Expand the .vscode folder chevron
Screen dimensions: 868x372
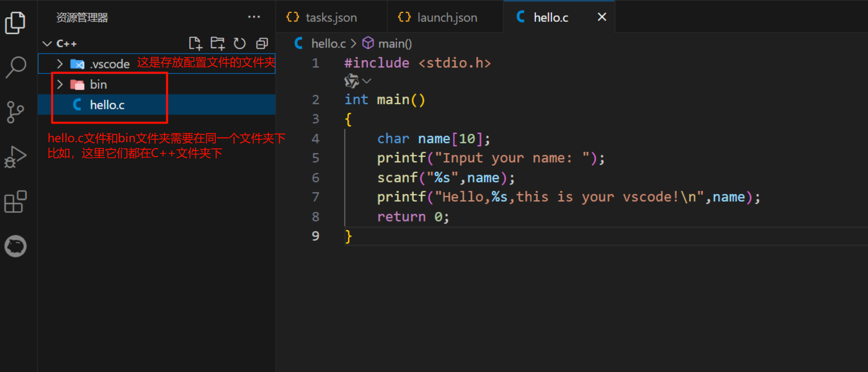click(60, 64)
